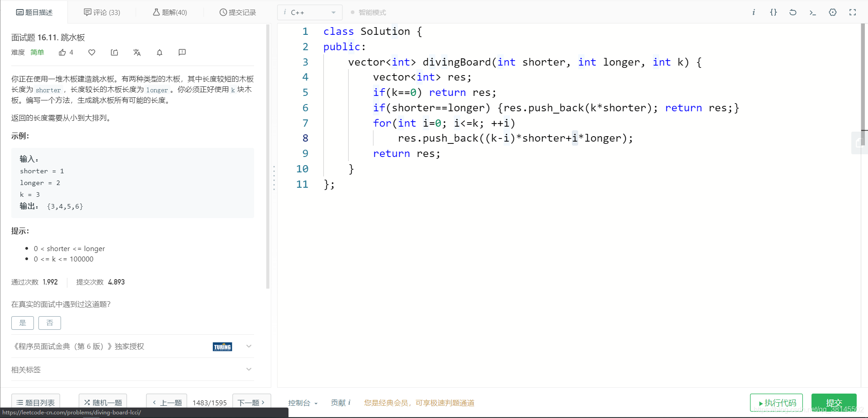Switch to the 评论 (33) tab
Image resolution: width=868 pixels, height=418 pixels.
tap(102, 12)
